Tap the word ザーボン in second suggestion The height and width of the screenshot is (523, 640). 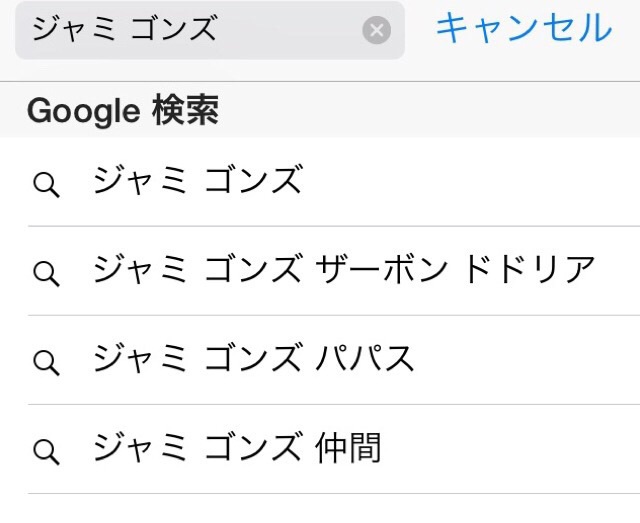pos(381,269)
